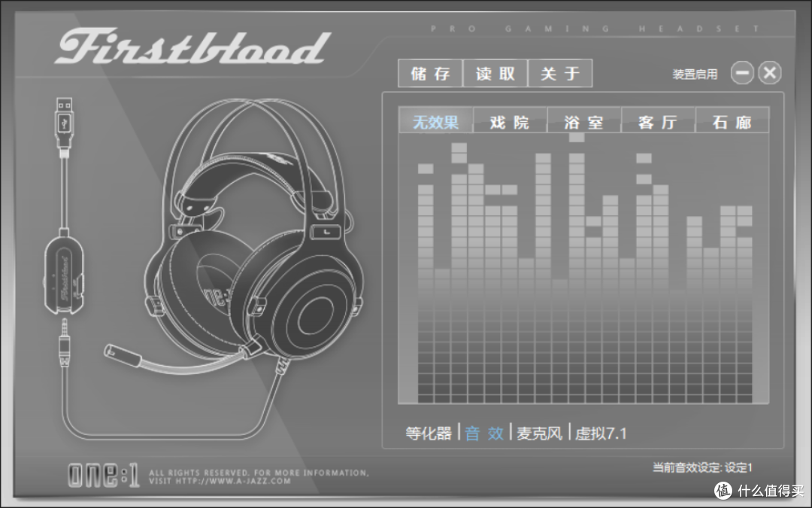The image size is (812, 508).
Task: Click the inline remote control illustration
Action: click(x=64, y=275)
